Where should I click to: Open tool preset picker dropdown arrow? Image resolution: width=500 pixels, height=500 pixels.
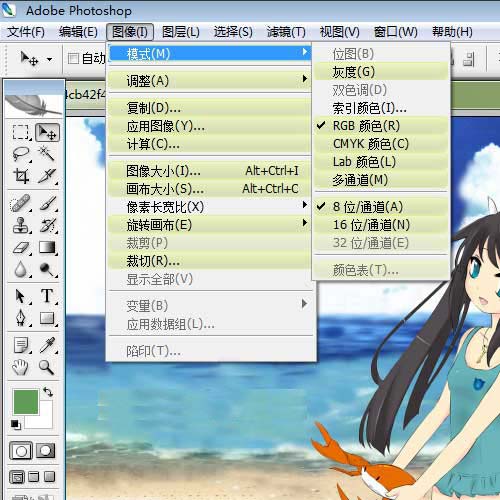tap(49, 60)
